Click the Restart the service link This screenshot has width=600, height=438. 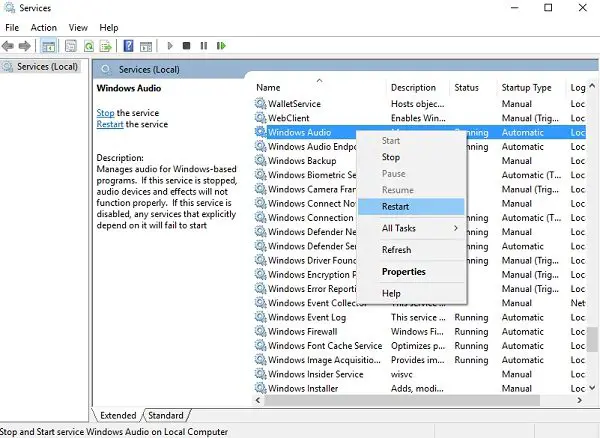point(110,124)
